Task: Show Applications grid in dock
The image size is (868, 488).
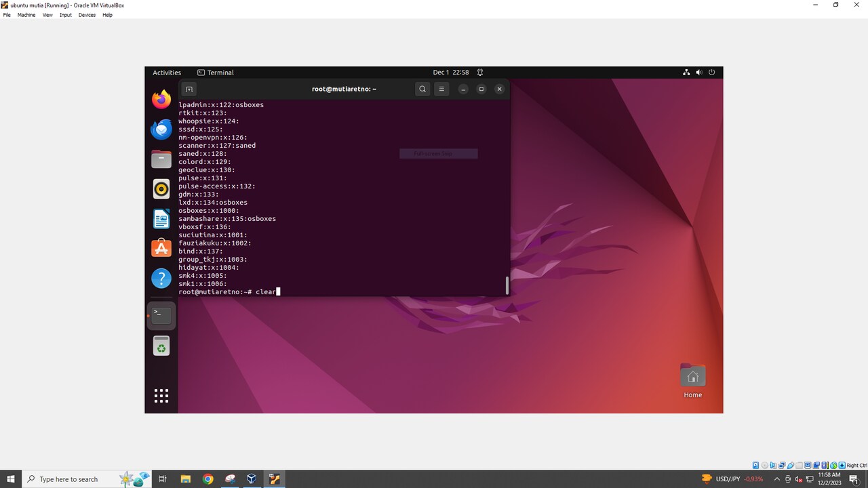Action: click(x=161, y=396)
